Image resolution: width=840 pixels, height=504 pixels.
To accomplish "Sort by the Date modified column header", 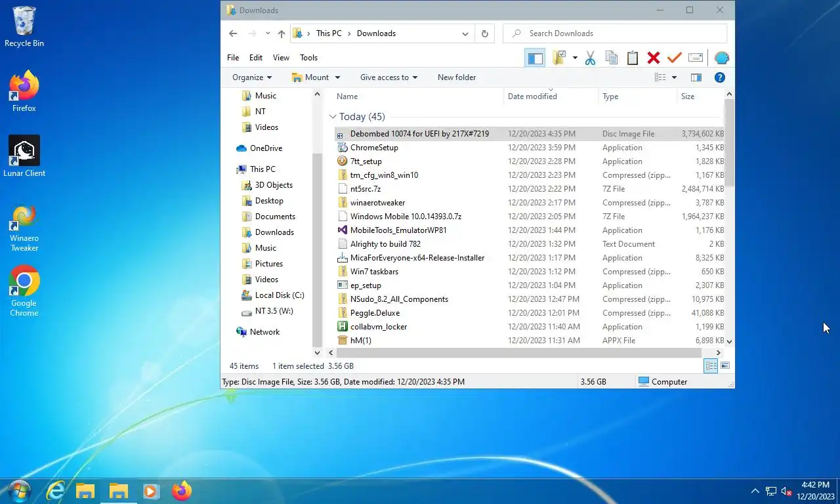I will click(551, 96).
